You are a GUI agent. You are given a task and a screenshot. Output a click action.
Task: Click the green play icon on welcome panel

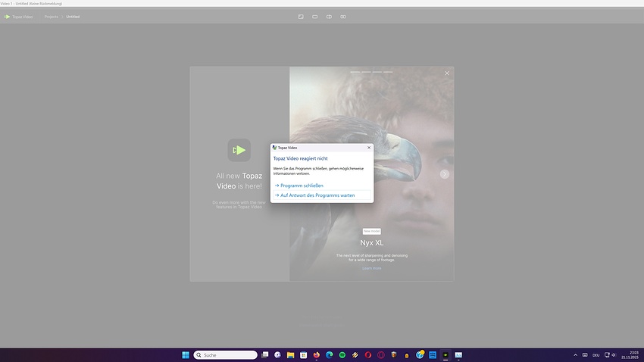[x=239, y=150]
